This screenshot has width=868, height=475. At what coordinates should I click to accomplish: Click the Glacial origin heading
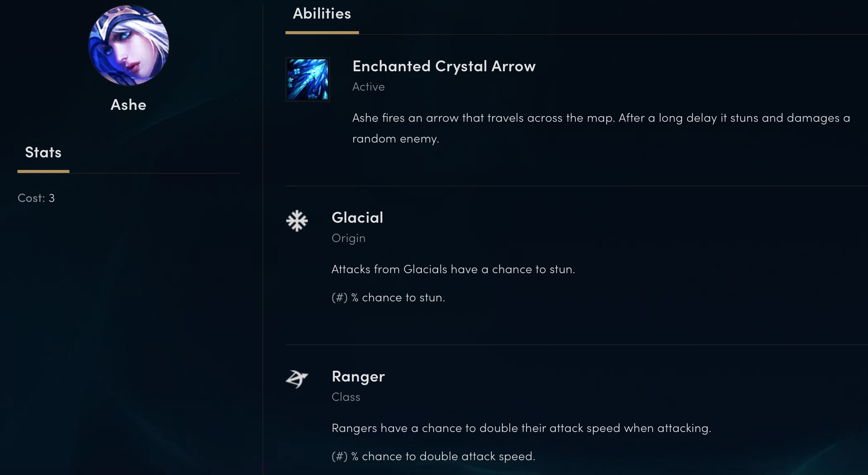[x=357, y=217]
